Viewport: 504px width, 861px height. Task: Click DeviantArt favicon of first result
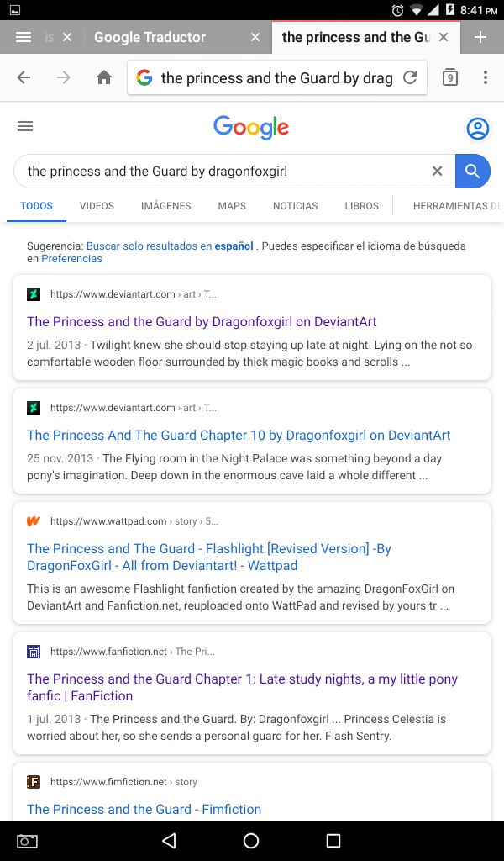pos(34,294)
